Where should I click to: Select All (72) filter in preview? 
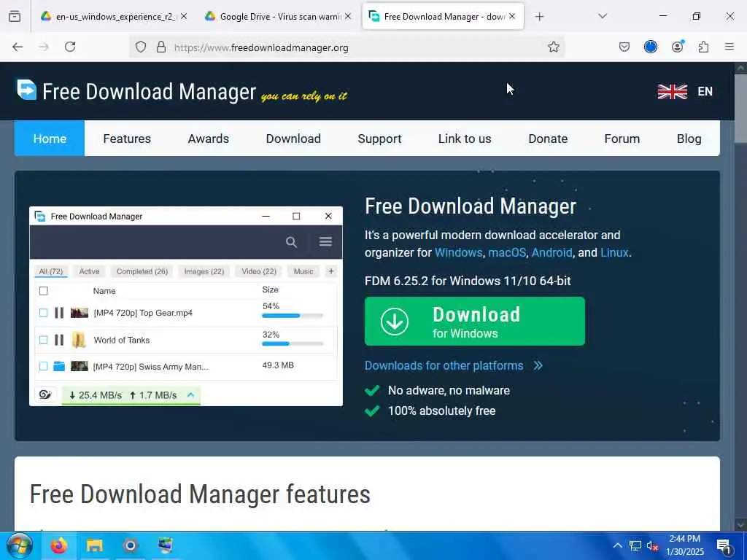click(51, 271)
